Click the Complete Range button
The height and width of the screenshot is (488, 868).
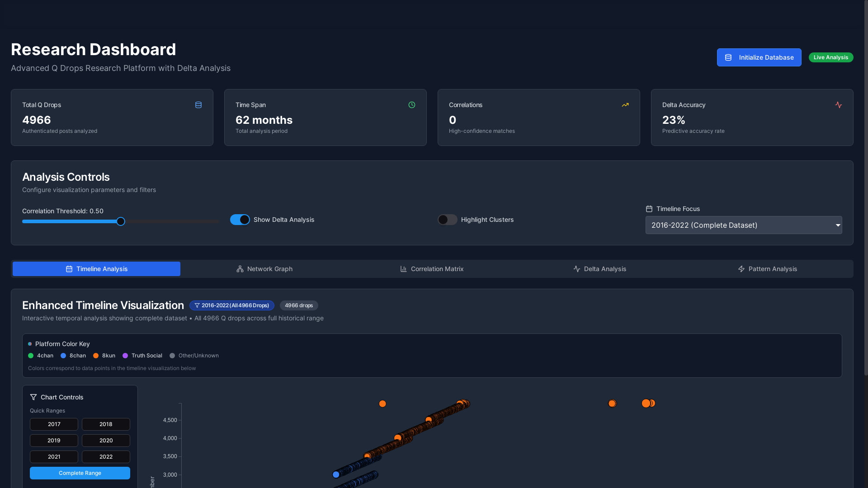tap(80, 473)
